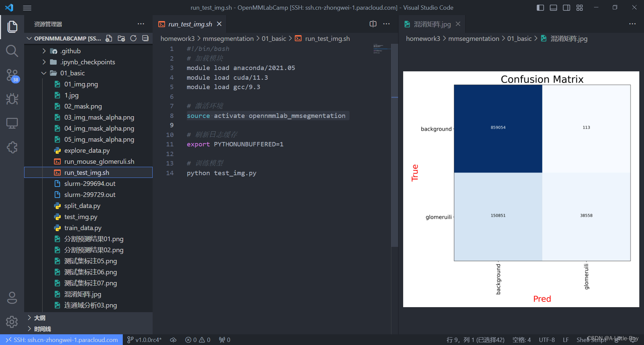Open the Explorer view in activity bar
This screenshot has width=644, height=345.
click(x=12, y=27)
